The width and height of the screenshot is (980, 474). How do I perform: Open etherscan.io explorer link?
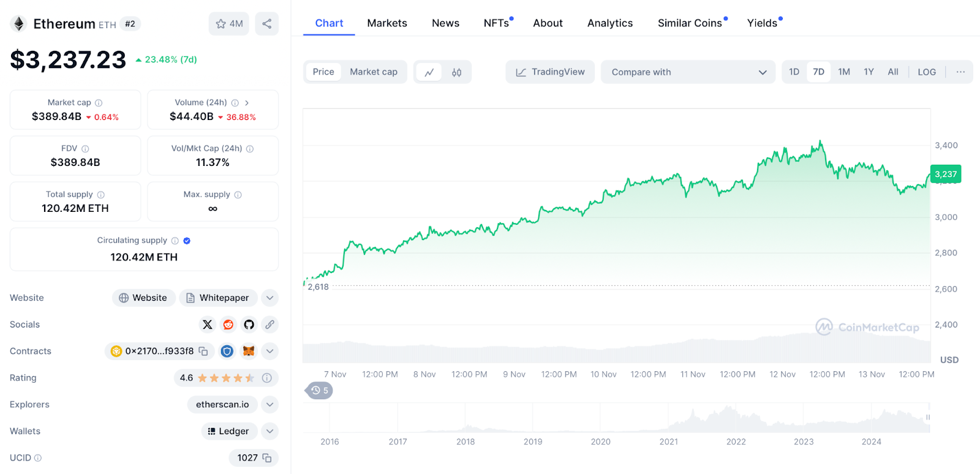coord(222,405)
